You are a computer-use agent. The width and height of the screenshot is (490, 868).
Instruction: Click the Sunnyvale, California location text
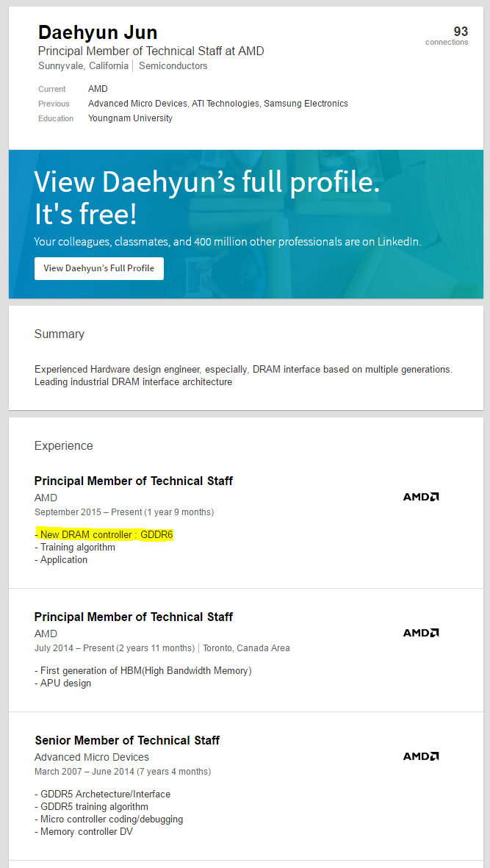pyautogui.click(x=83, y=66)
